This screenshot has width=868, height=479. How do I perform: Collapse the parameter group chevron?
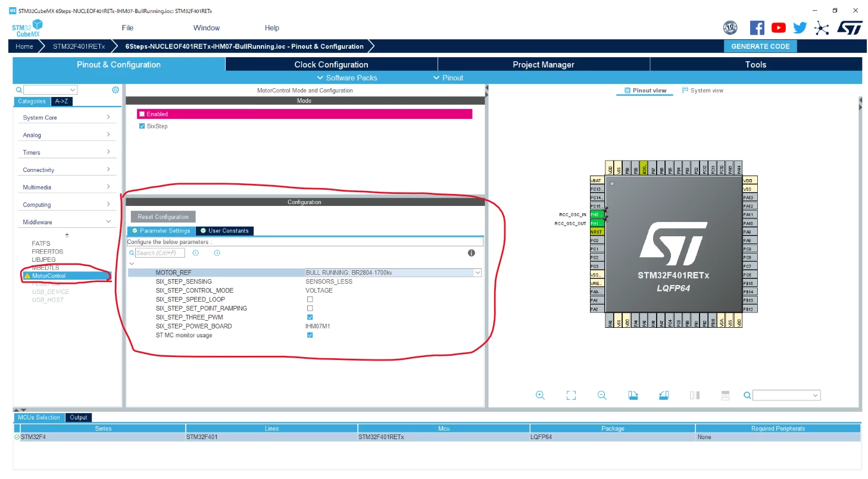pyautogui.click(x=132, y=264)
